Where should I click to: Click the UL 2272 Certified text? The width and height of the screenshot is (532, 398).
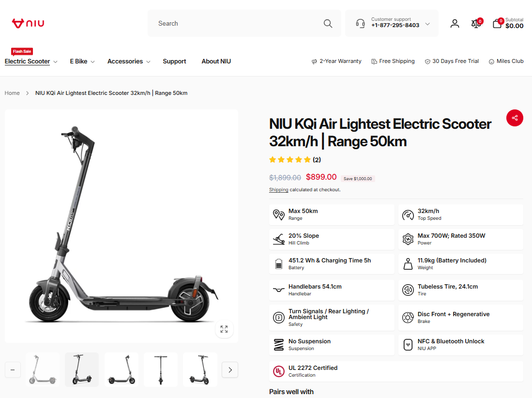coord(313,368)
